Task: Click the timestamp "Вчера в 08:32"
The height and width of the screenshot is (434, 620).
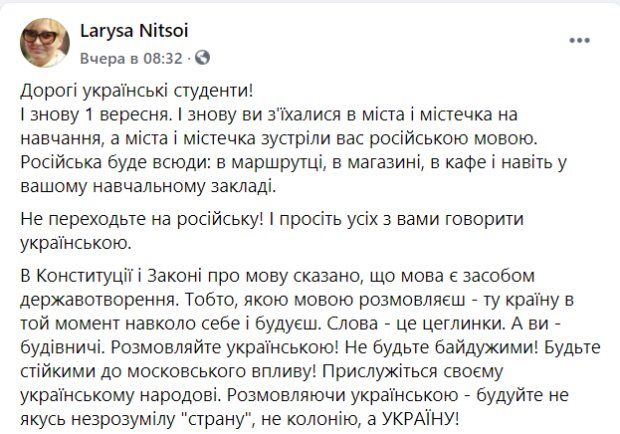Action: [x=136, y=58]
